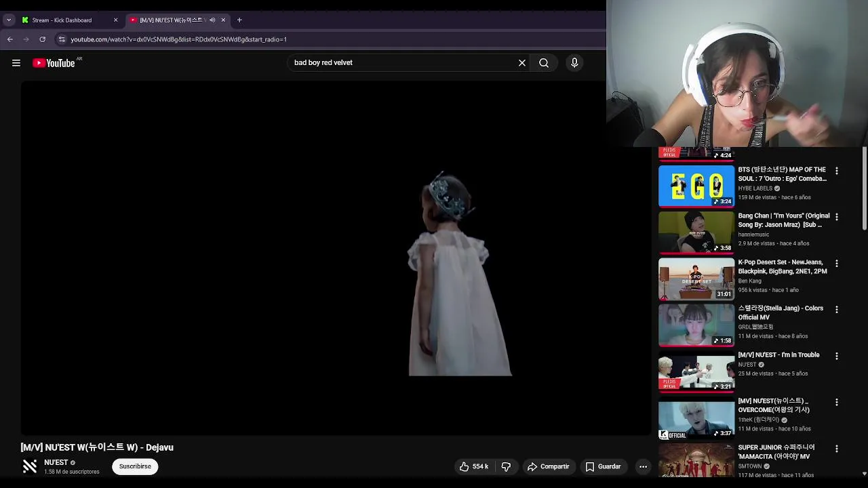Dislike the video with thumbs down icon

click(x=506, y=466)
